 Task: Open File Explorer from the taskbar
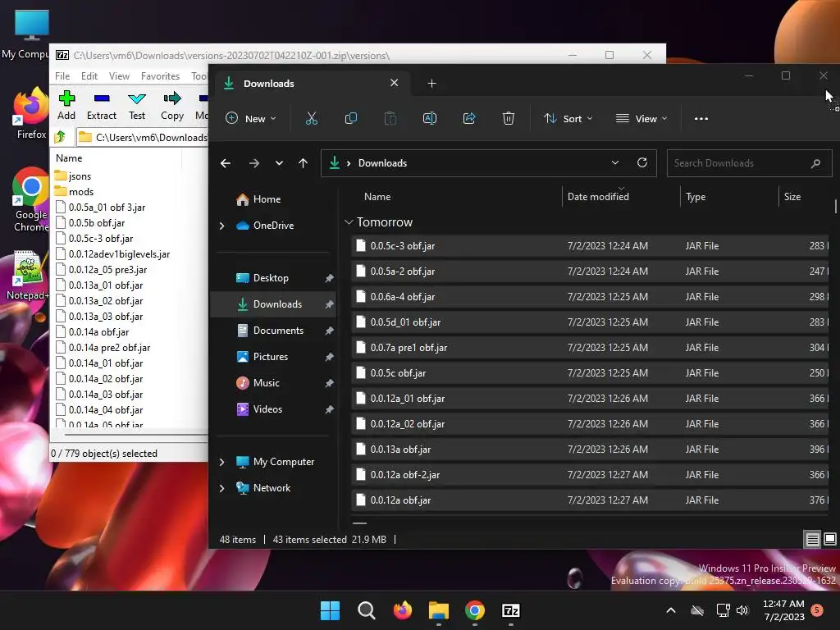[439, 610]
